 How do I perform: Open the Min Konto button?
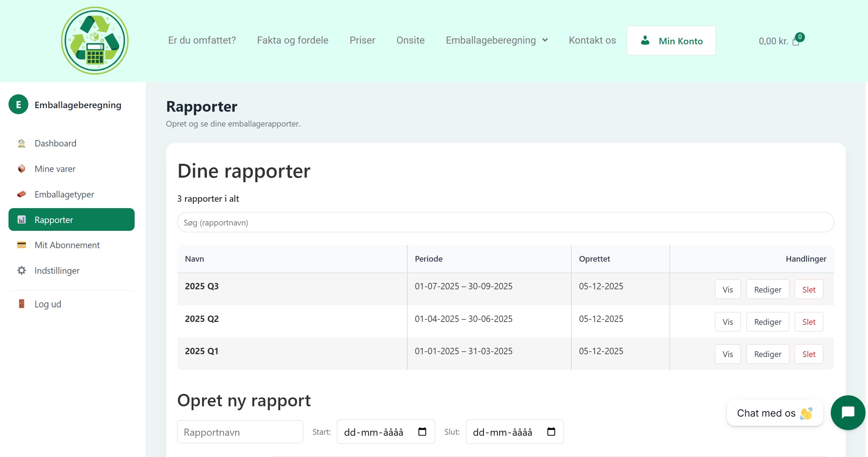pyautogui.click(x=671, y=41)
